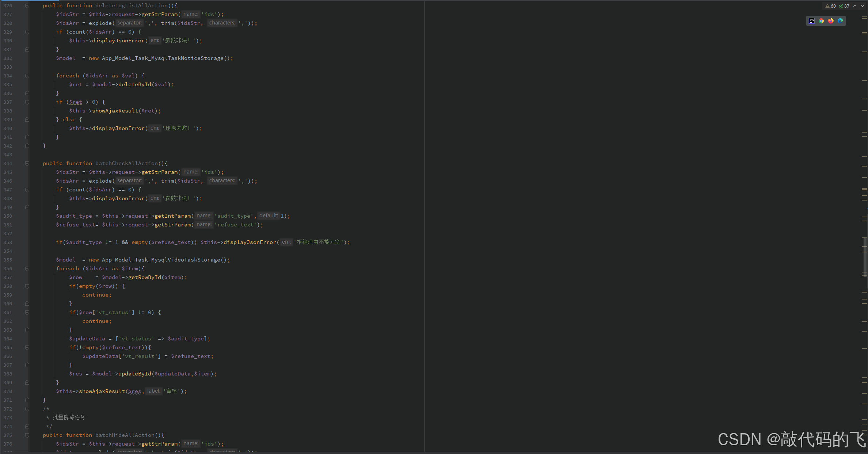Place cursor on App_Model_Task_MysqlTaskNoticeStorage class name
The image size is (868, 454).
coord(162,58)
